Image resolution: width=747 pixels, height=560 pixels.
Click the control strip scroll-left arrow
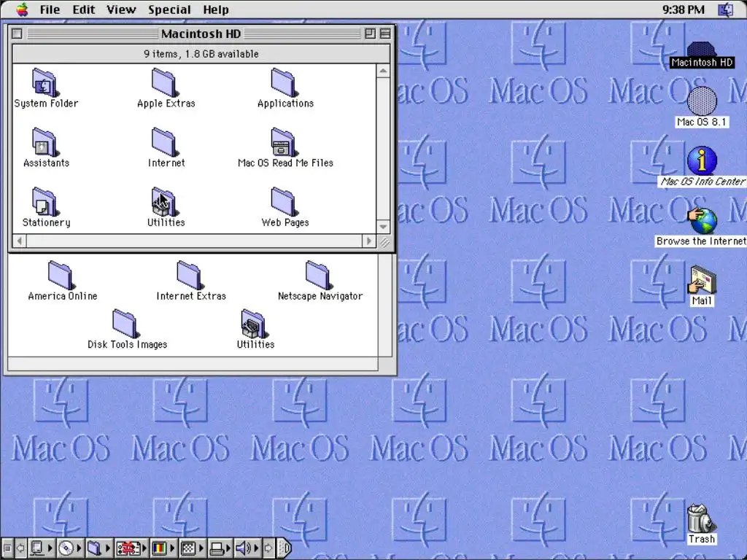click(20, 548)
